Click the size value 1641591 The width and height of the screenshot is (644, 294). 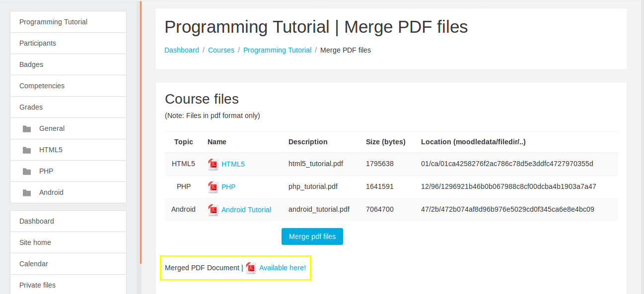(x=380, y=186)
